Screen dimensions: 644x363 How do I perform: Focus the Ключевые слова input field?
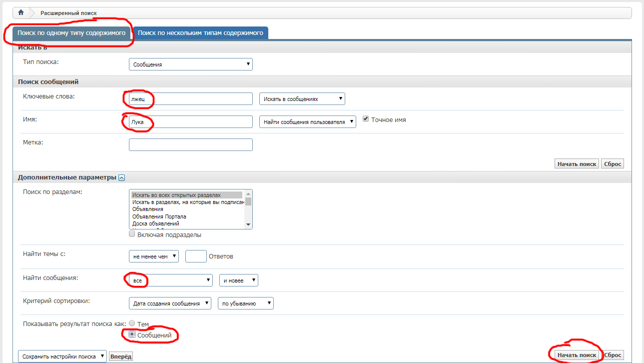pyautogui.click(x=191, y=99)
